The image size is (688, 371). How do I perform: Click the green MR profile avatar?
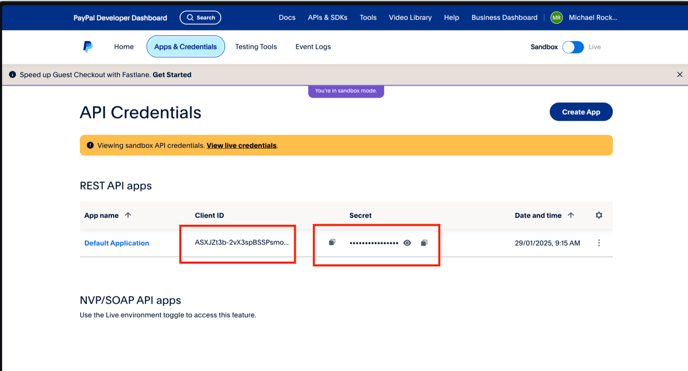point(556,18)
